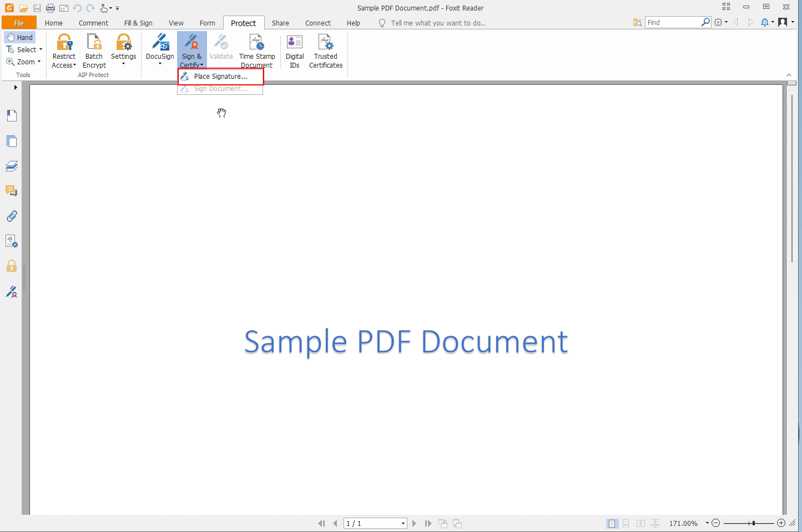Toggle the Hand tool
This screenshot has height=532, width=802.
(20, 37)
